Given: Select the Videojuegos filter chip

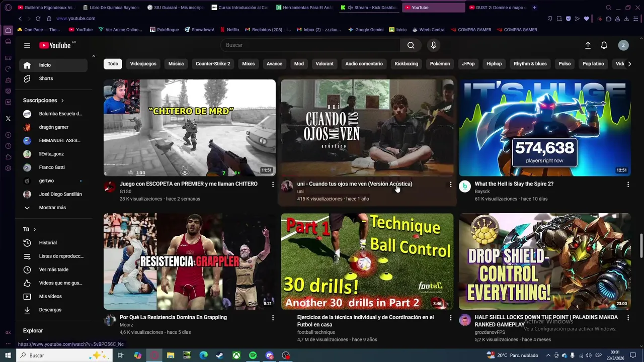Looking at the screenshot, I should pyautogui.click(x=143, y=64).
